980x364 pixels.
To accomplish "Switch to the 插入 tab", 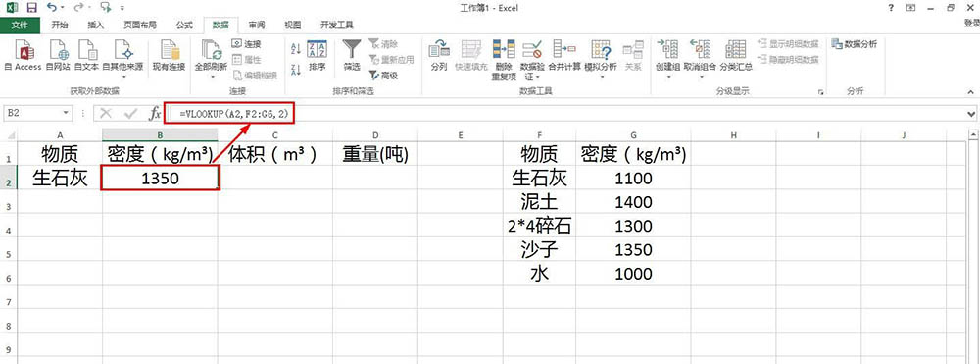I will [x=96, y=25].
